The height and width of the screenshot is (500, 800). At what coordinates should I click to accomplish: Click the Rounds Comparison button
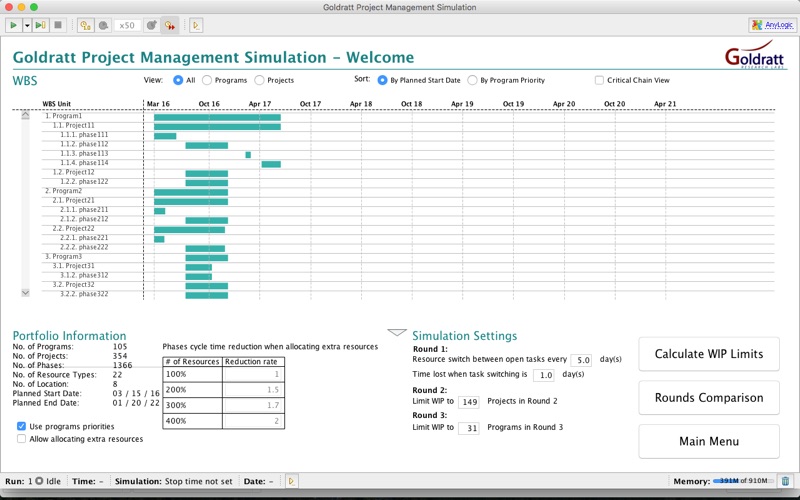pos(709,397)
